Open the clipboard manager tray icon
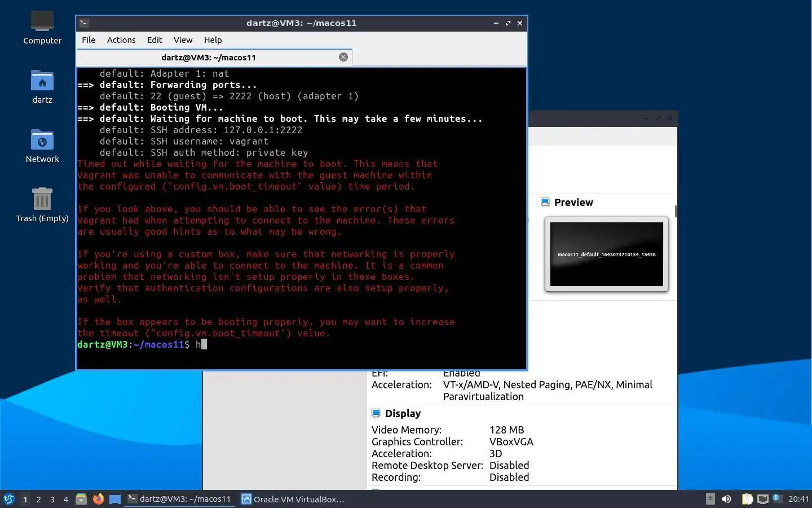This screenshot has height=508, width=812. click(747, 499)
